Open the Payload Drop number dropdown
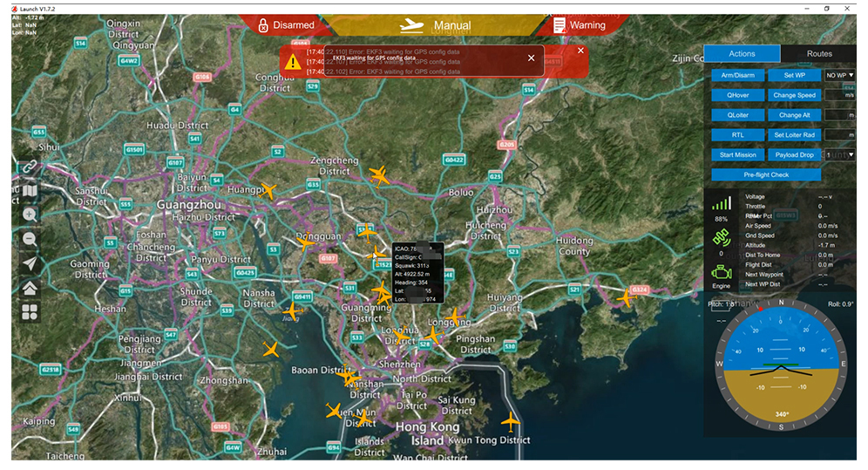Image resolution: width=868 pixels, height=470 pixels. pos(840,154)
